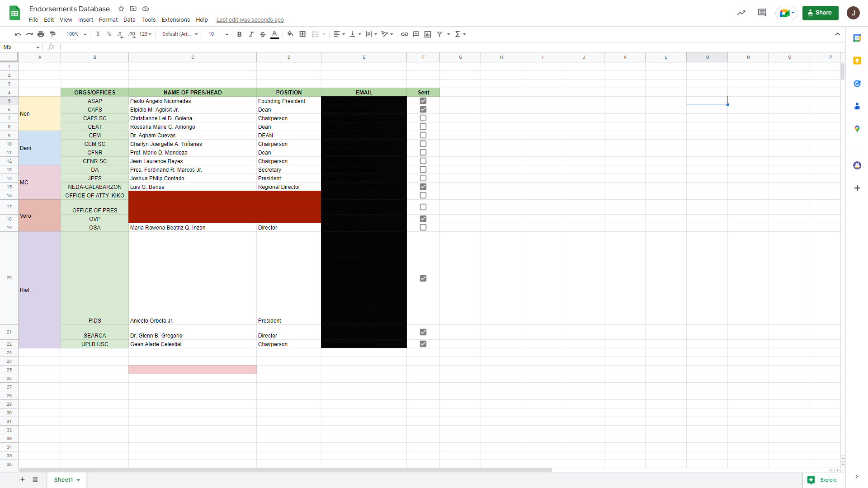Open the fill color picker
868x488 pixels.
[x=290, y=34]
